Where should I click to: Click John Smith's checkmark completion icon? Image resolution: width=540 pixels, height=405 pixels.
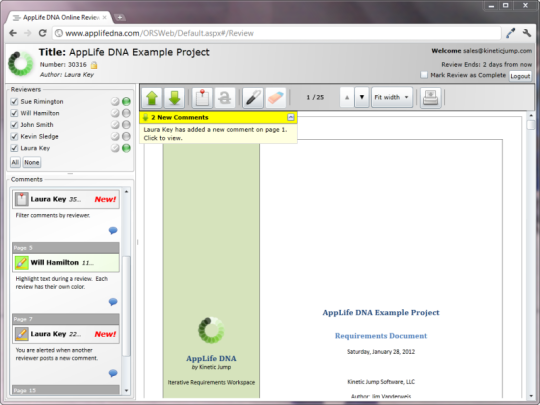pos(115,125)
